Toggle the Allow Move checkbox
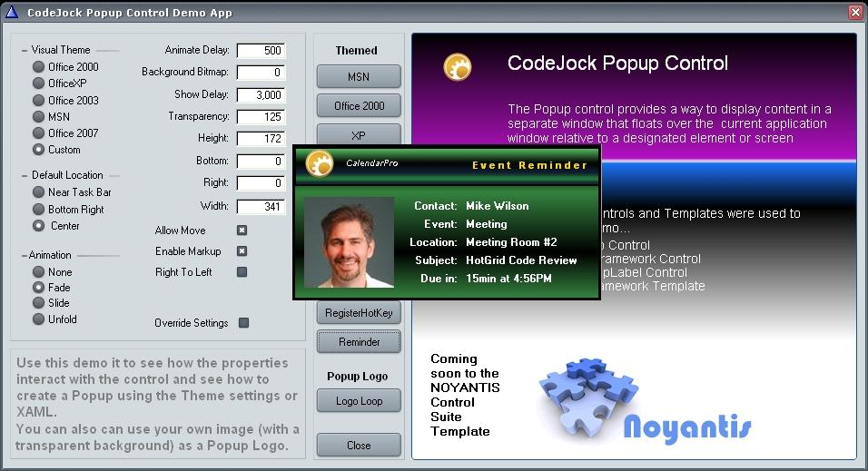 point(242,231)
